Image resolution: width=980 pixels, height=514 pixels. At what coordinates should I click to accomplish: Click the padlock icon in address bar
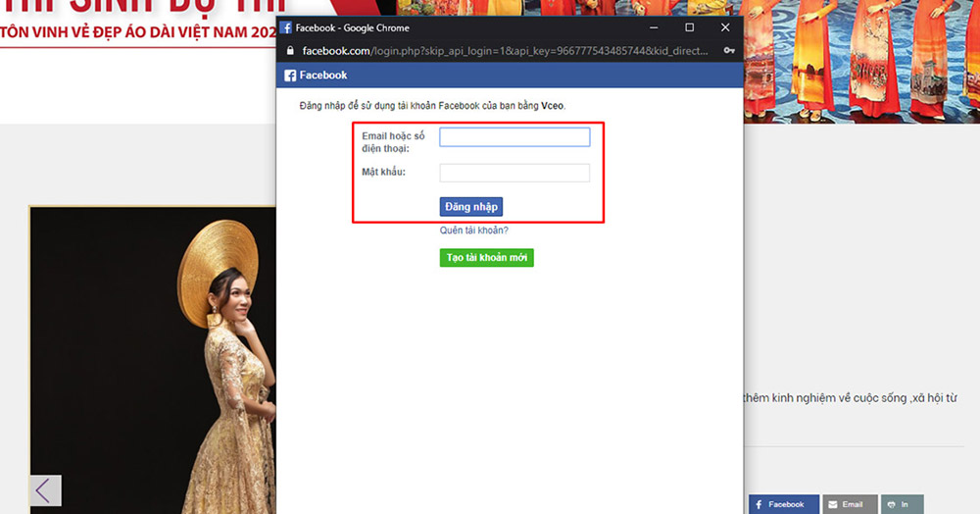(x=290, y=51)
